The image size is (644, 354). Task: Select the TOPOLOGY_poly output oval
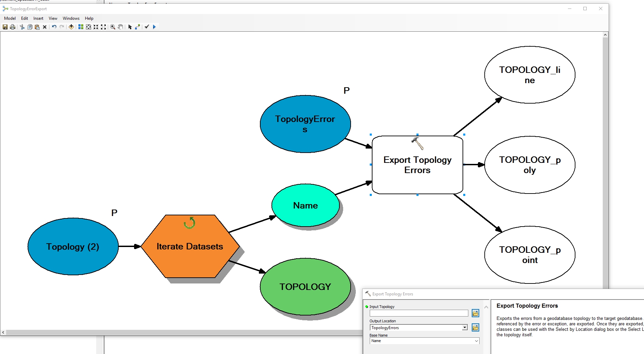point(530,165)
